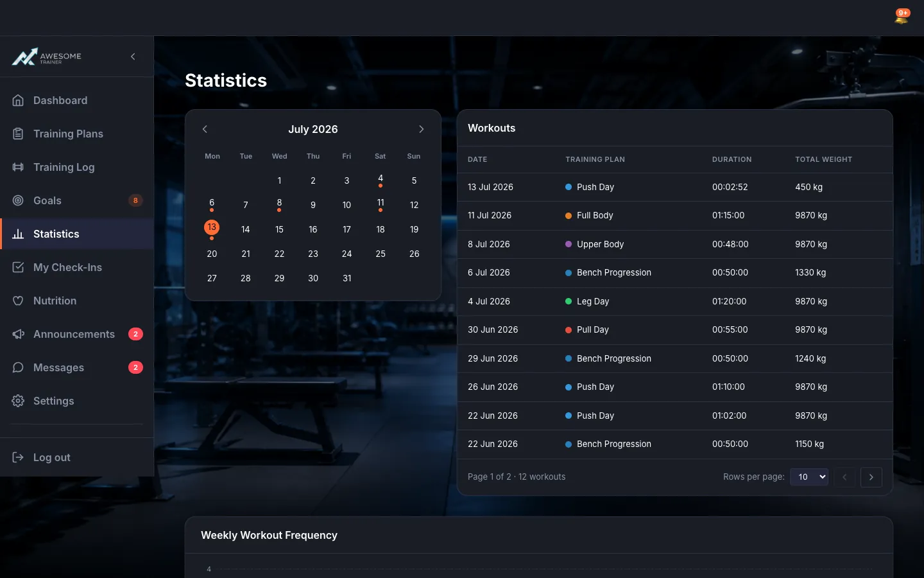924x578 pixels.
Task: Click the Training Plans clipboard icon
Action: [18, 134]
